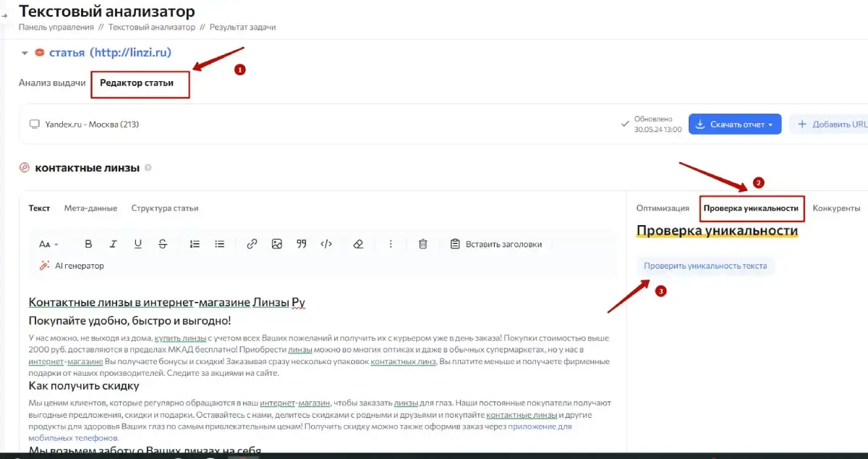Viewport: 868px width, 459px height.
Task: Click the insert link icon
Action: pos(252,244)
